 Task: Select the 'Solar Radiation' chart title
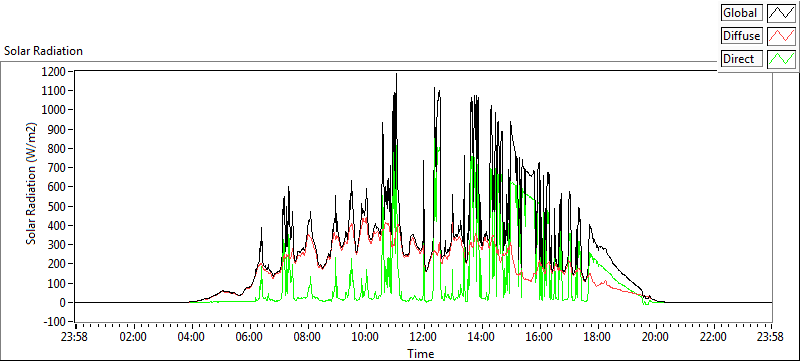click(43, 51)
